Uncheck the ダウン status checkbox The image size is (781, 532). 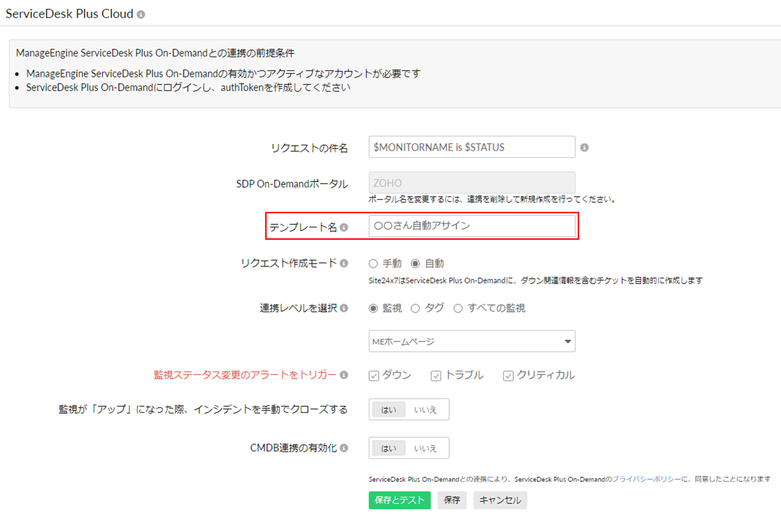coord(374,376)
